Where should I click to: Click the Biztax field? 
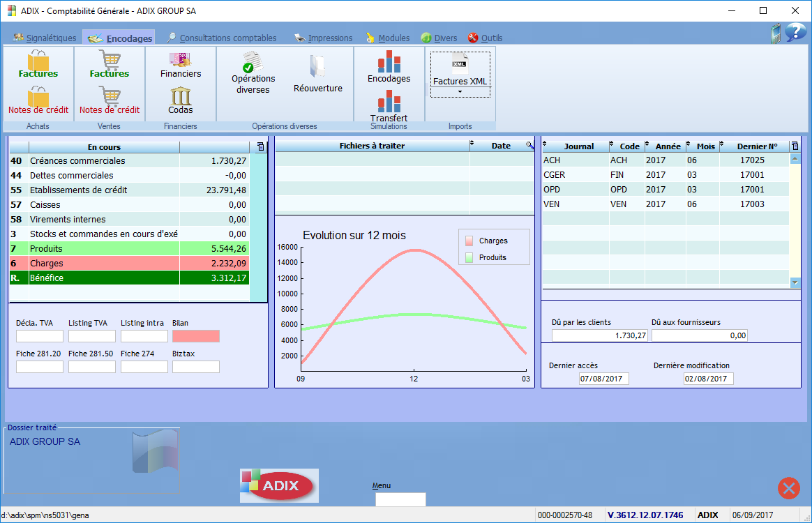tap(196, 367)
